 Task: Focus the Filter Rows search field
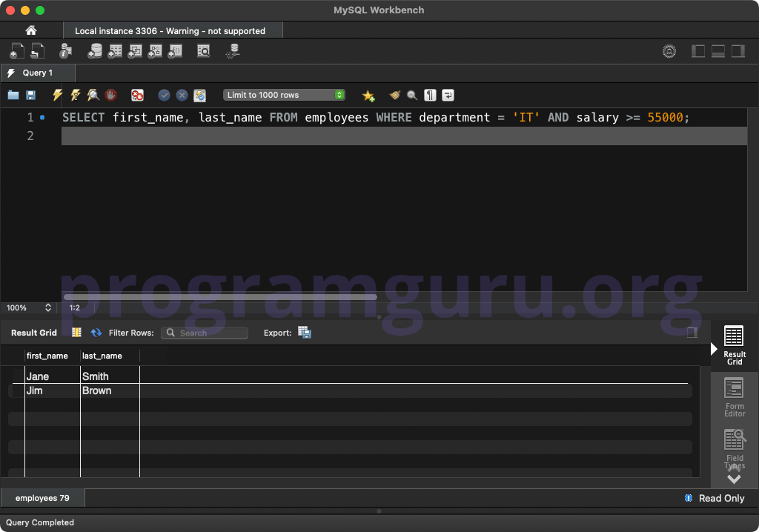205,333
